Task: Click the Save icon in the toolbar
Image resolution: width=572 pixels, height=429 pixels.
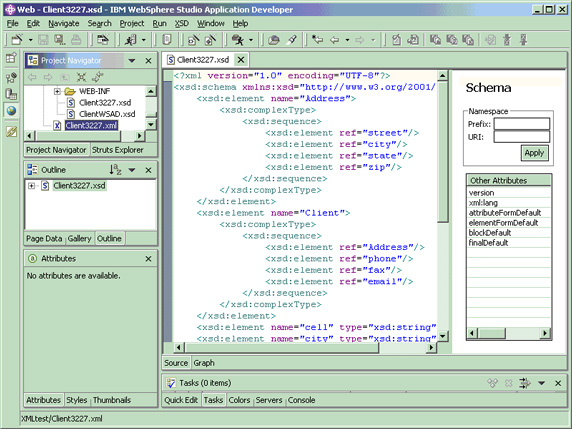Action: pyautogui.click(x=43, y=39)
